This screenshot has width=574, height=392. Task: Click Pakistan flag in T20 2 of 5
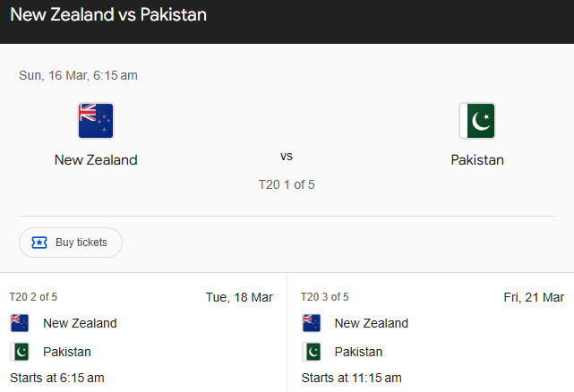[x=20, y=352]
